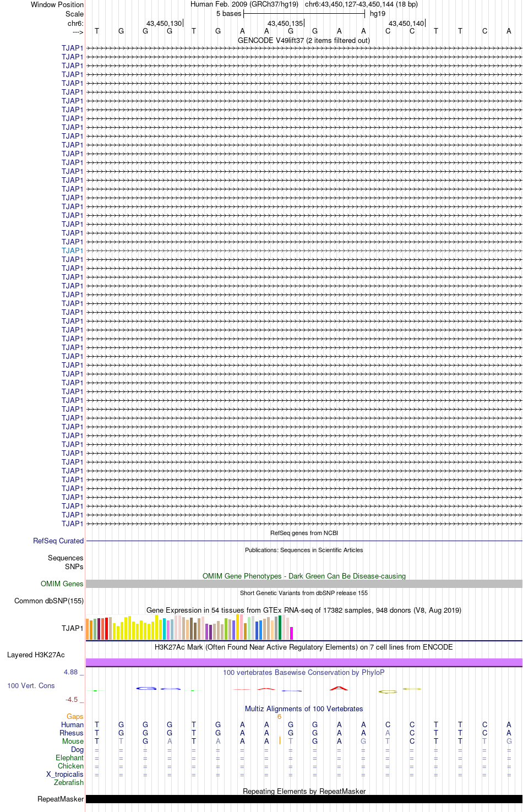
Task: Click the Sequences SNPs track label
Action: (66, 562)
